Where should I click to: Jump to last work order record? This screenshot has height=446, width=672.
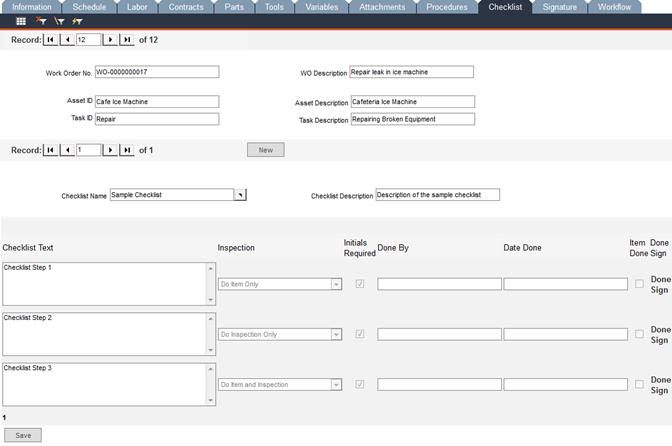click(x=126, y=40)
